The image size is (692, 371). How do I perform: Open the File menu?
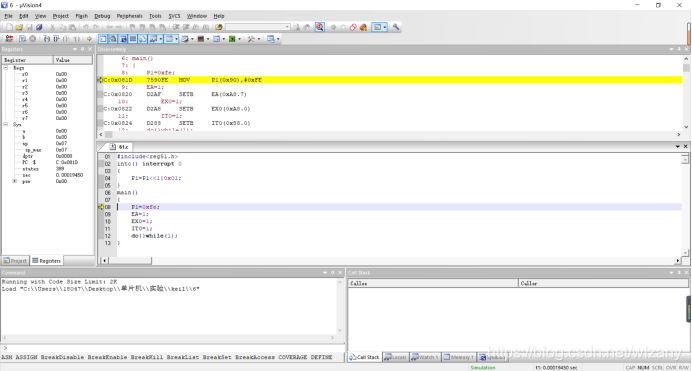pyautogui.click(x=8, y=16)
